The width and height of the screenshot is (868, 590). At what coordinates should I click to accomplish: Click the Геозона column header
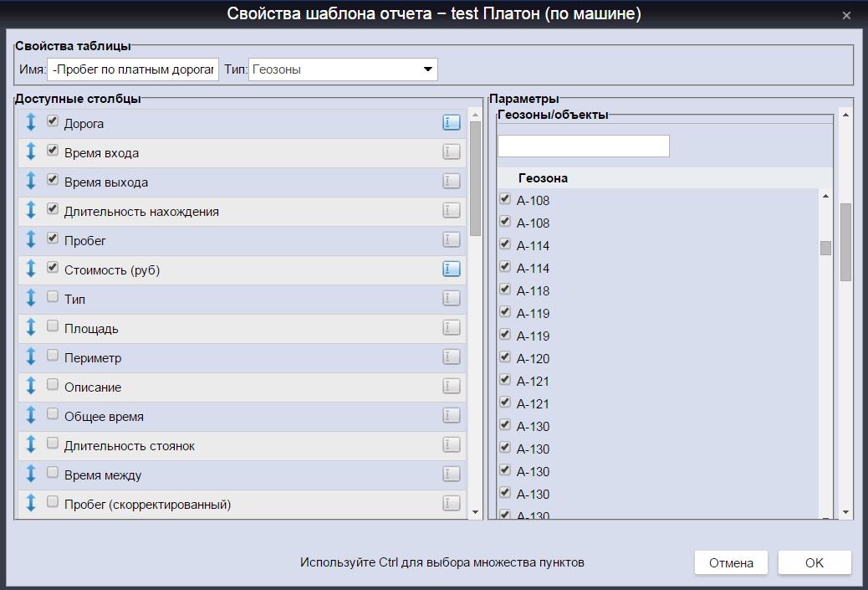(x=543, y=178)
